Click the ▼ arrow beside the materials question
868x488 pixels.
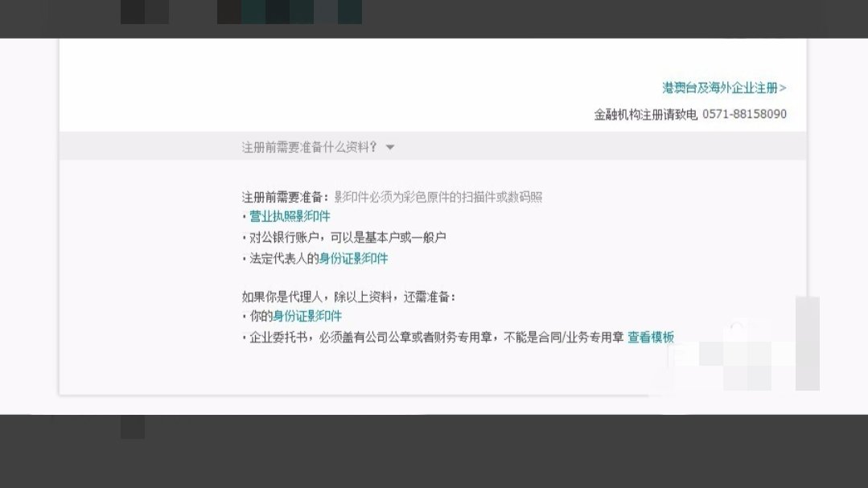pyautogui.click(x=390, y=146)
